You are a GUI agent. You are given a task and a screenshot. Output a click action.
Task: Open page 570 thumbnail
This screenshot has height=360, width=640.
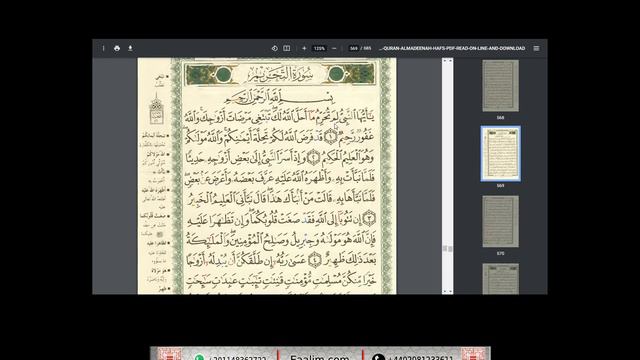(x=500, y=221)
